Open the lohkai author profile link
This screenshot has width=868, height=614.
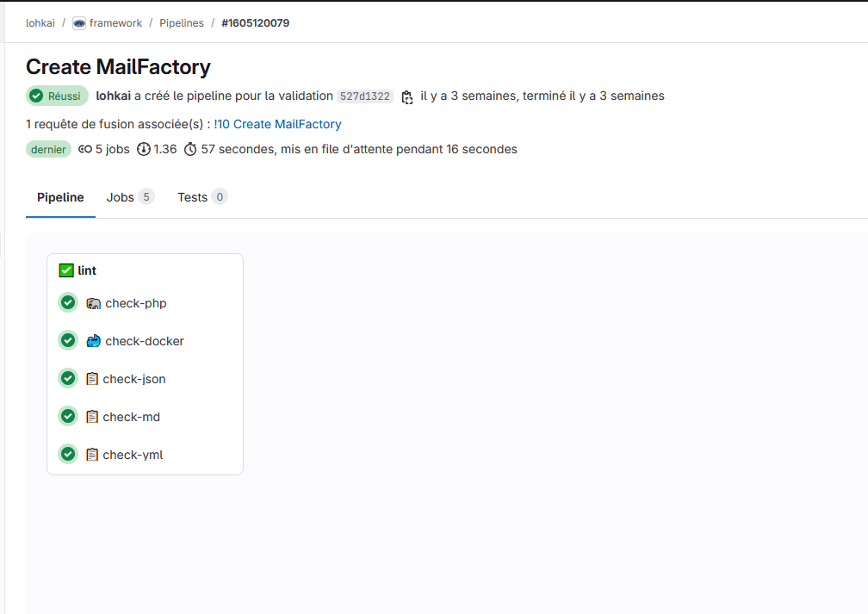(113, 96)
